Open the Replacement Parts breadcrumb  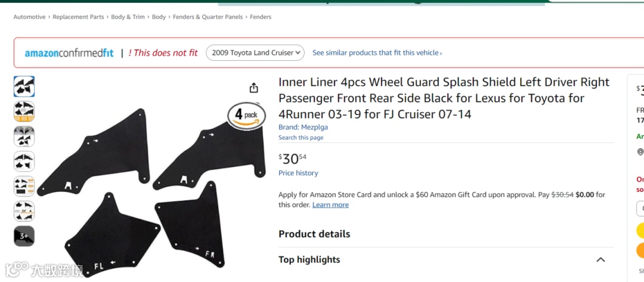(78, 17)
